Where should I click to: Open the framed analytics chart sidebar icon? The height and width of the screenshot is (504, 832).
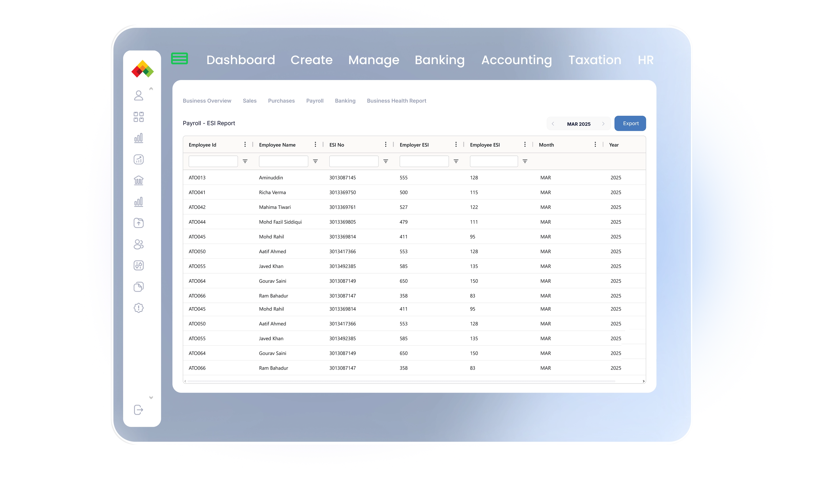coord(138,159)
